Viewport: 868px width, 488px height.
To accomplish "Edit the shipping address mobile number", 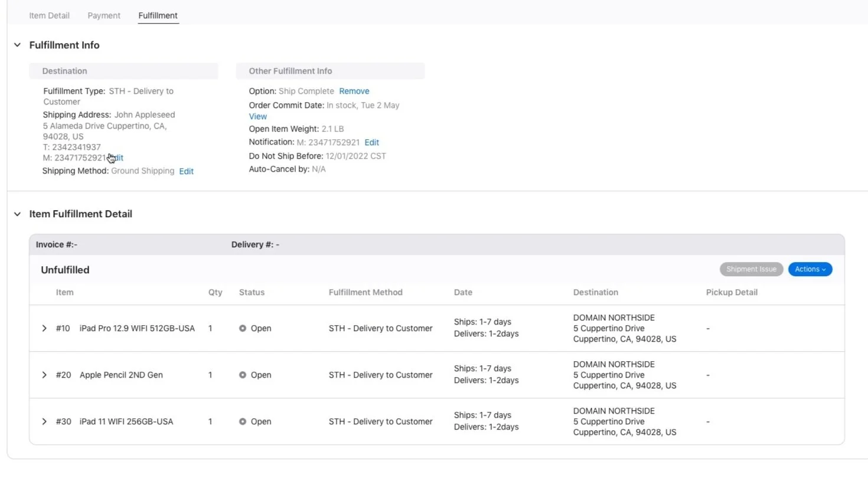I will coord(116,158).
